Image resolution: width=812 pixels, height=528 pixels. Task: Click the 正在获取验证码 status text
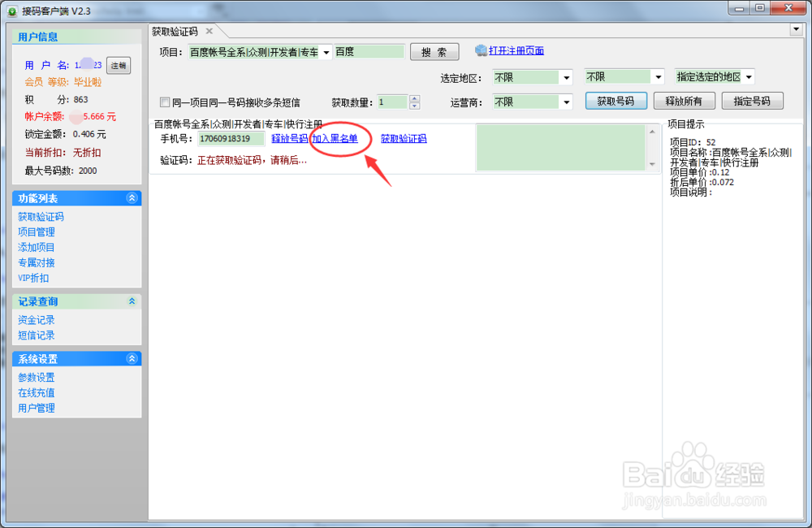coord(253,160)
